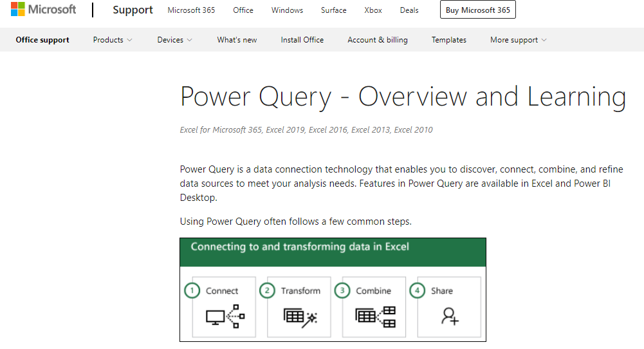Viewport: 644px width, 349px height.
Task: Click the Transform table-wand icon
Action: tap(300, 317)
